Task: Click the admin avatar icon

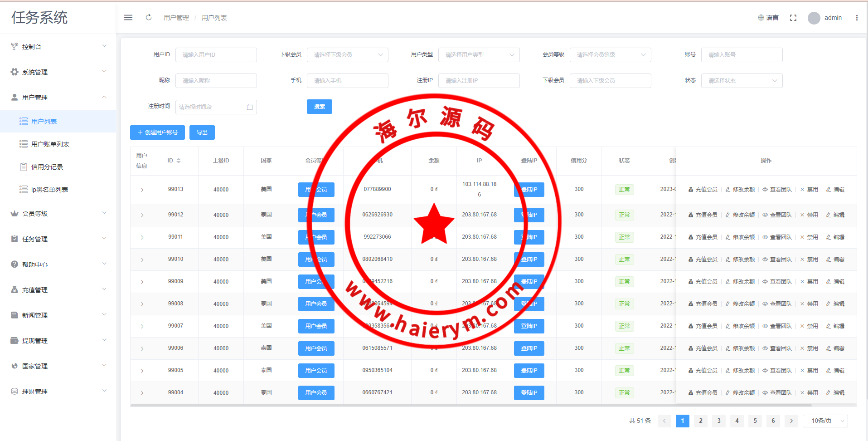Action: pyautogui.click(x=814, y=18)
